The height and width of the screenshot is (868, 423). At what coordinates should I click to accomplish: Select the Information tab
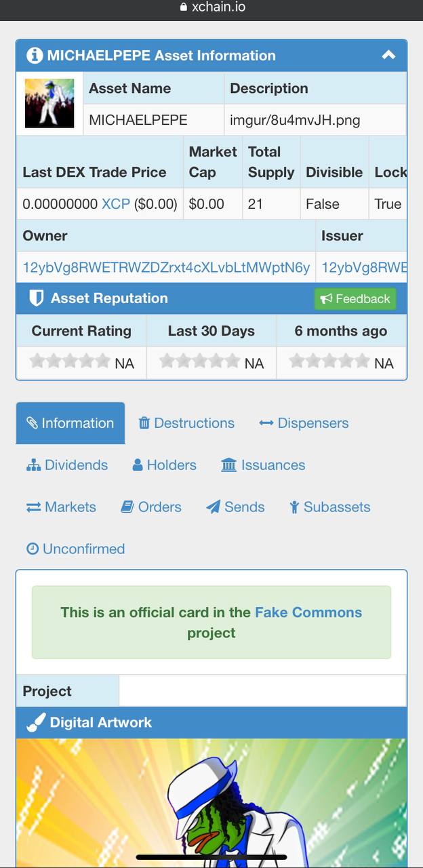point(70,423)
